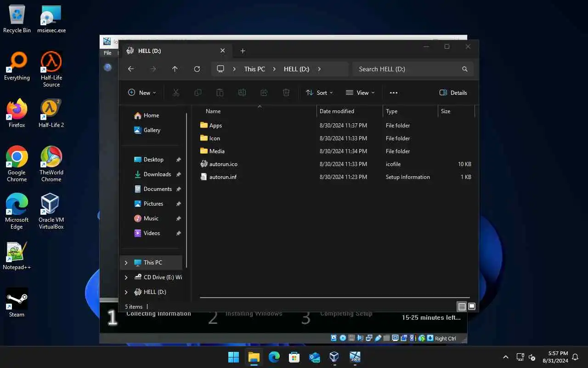Open VirtualBox from taskbar

(x=334, y=357)
